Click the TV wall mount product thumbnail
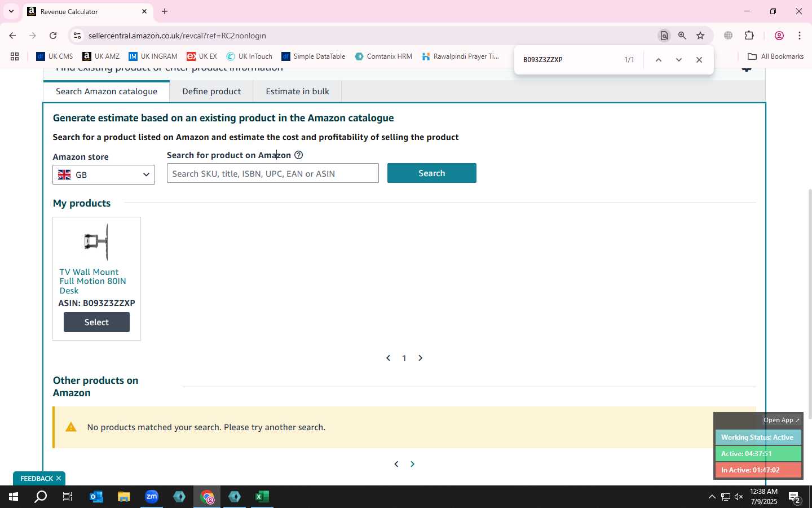Viewport: 812px width, 508px height. coord(96,242)
